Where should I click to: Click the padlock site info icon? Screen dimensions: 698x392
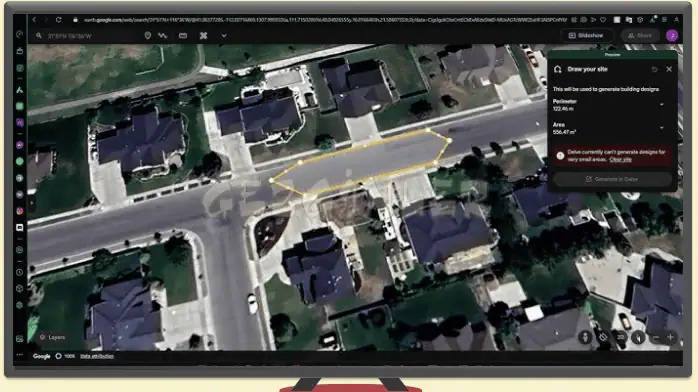(75, 20)
